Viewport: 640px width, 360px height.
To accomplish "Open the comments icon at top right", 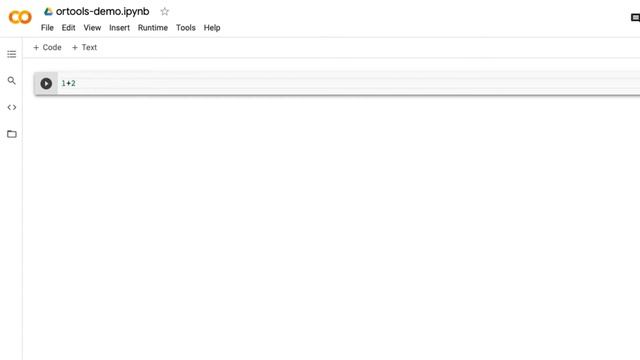I will click(x=635, y=18).
